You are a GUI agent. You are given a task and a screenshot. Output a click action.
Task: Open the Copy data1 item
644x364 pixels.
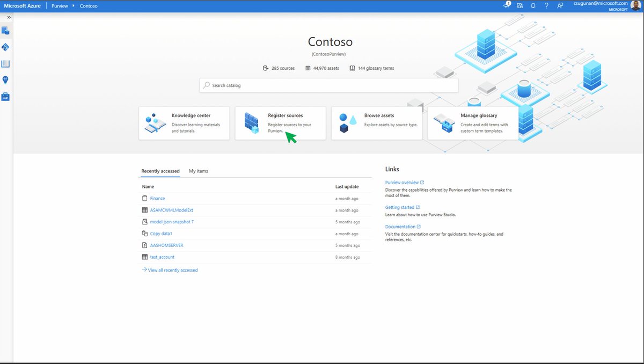(161, 234)
